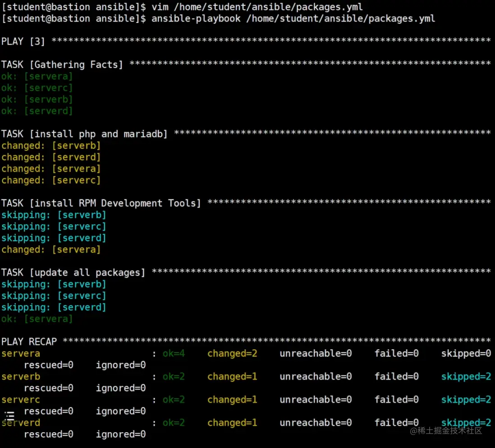
Task: Click the 'servera' host name in recap
Action: (x=21, y=354)
